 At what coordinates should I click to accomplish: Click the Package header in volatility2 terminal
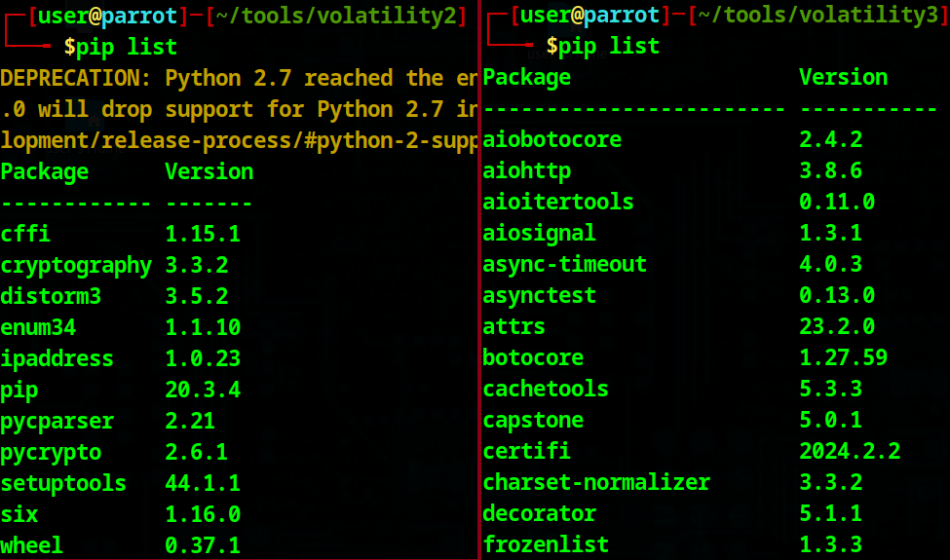(44, 172)
